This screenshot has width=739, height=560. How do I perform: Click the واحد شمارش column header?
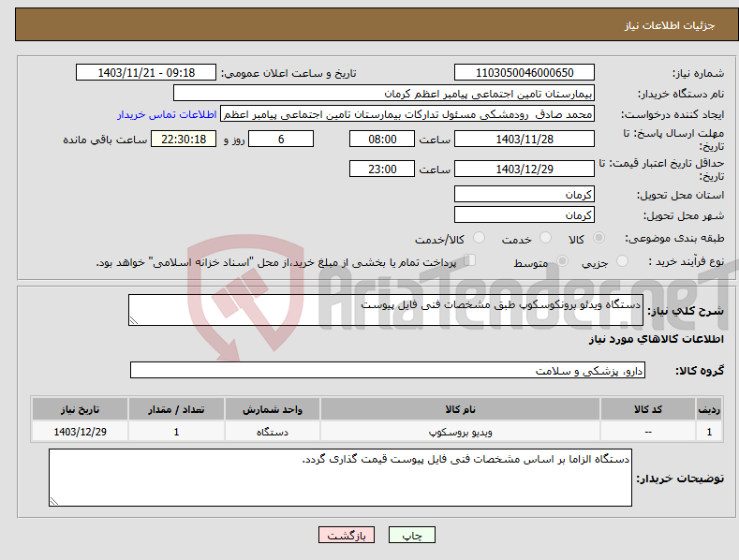pos(273,409)
